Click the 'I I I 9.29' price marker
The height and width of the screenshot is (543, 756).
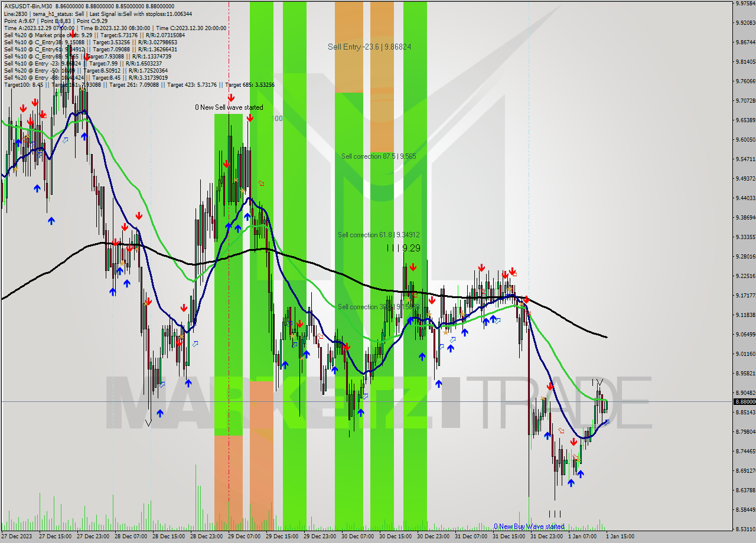click(404, 248)
